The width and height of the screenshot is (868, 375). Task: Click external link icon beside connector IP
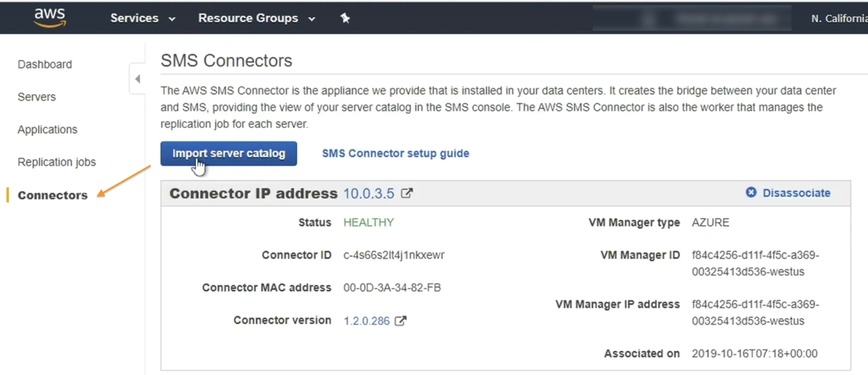[407, 193]
